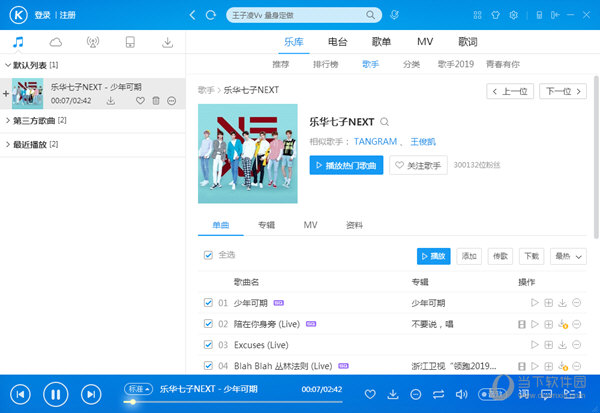Switch to the 专辑 tab
Image resolution: width=600 pixels, height=413 pixels.
(x=266, y=225)
